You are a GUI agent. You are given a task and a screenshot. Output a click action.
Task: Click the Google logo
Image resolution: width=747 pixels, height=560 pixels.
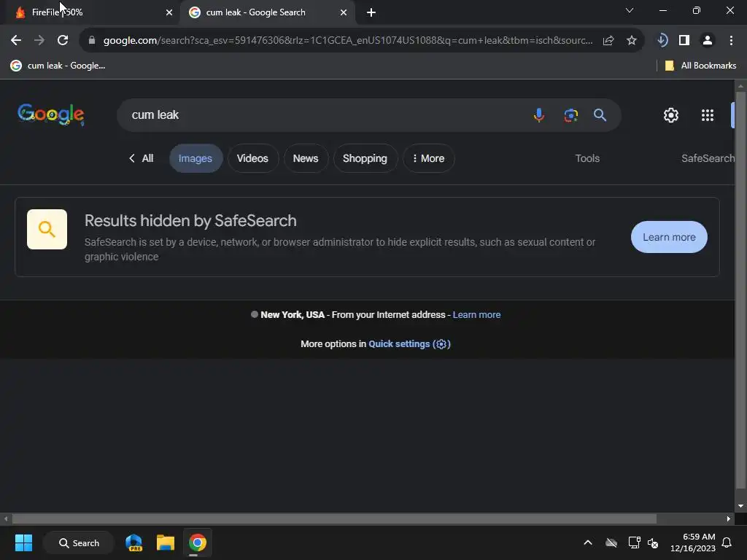[x=51, y=114]
